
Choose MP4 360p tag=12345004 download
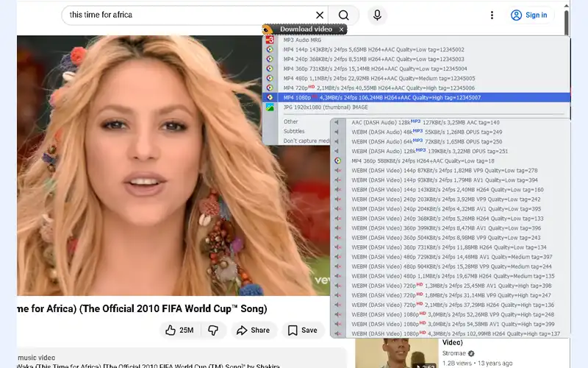pyautogui.click(x=416, y=68)
